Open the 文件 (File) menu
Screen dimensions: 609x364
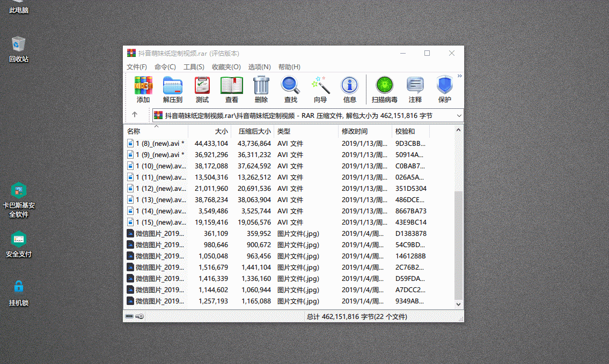[x=137, y=67]
